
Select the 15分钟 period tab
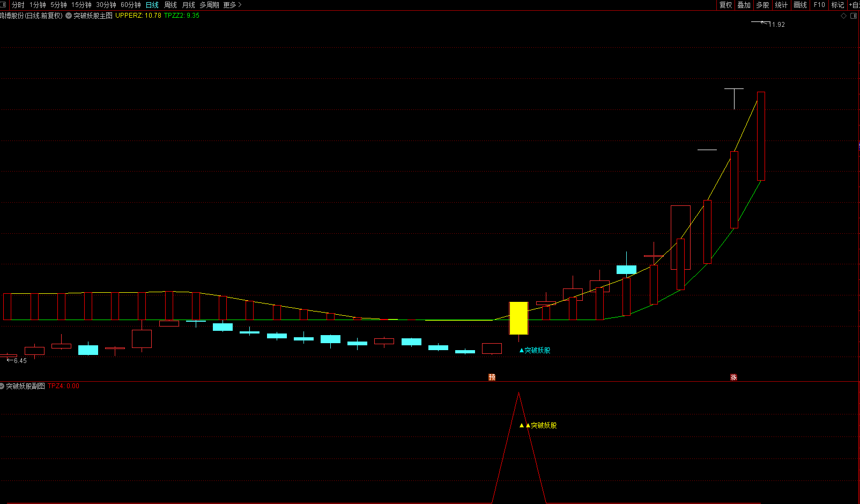coord(81,5)
